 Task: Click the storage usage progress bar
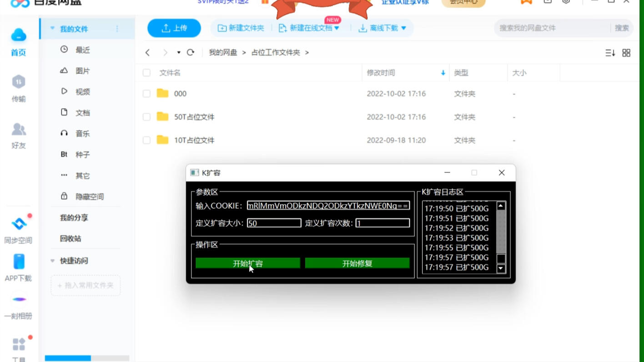coord(87,358)
